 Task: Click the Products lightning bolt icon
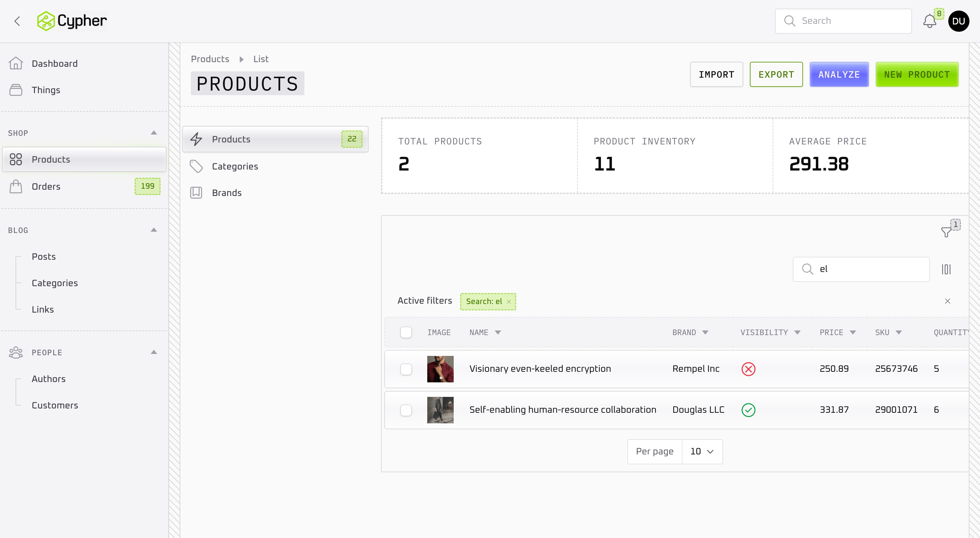coord(196,139)
